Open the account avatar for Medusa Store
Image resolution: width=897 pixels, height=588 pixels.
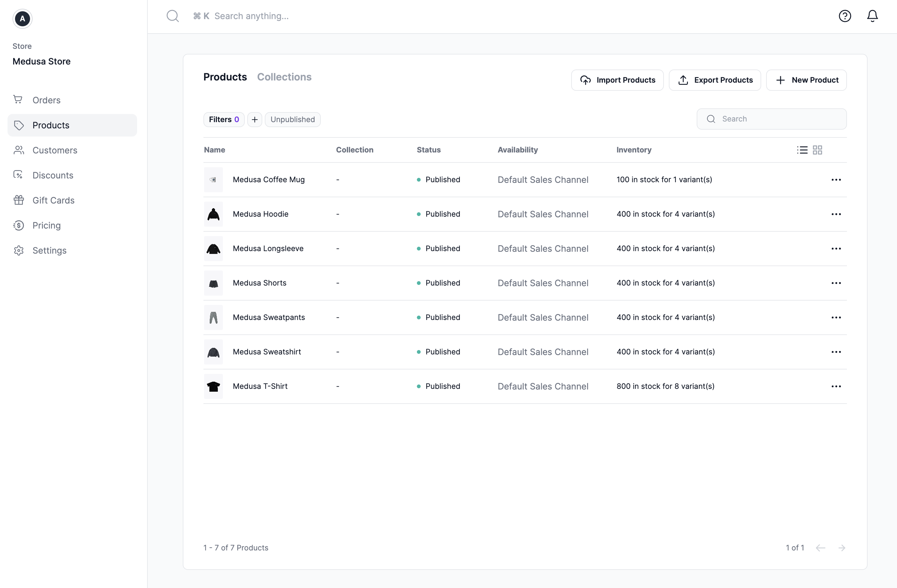point(22,19)
